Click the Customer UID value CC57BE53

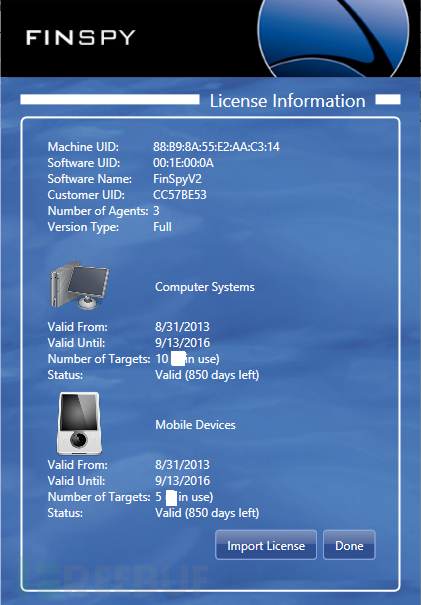tap(180, 195)
